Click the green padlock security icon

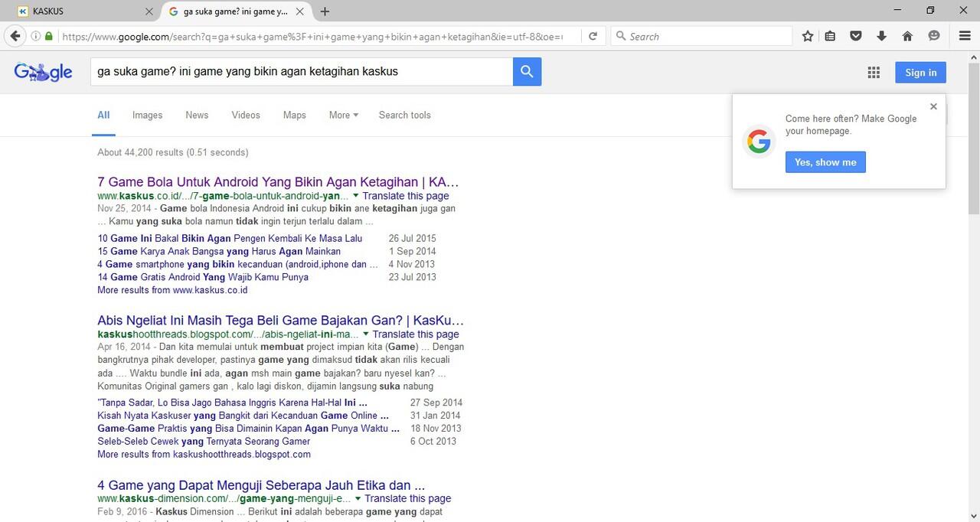point(49,36)
